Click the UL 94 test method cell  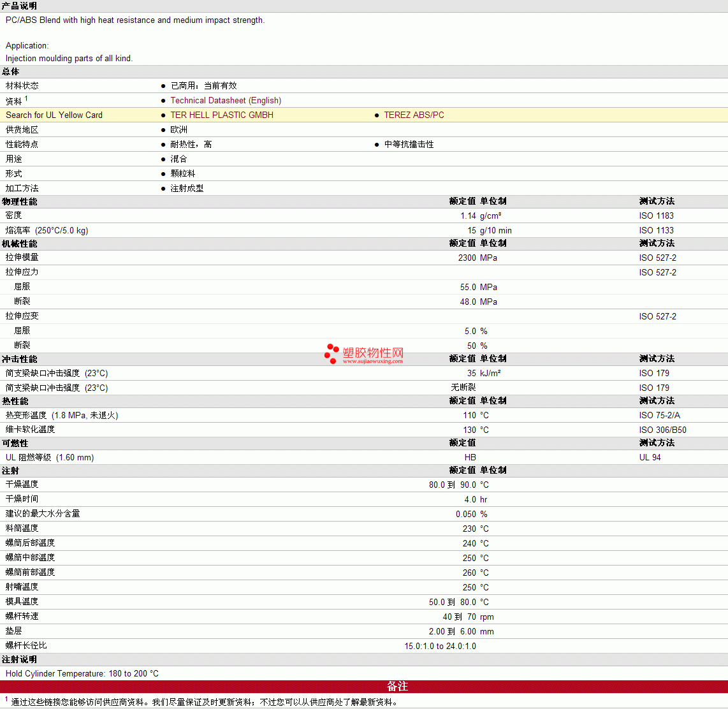click(650, 458)
